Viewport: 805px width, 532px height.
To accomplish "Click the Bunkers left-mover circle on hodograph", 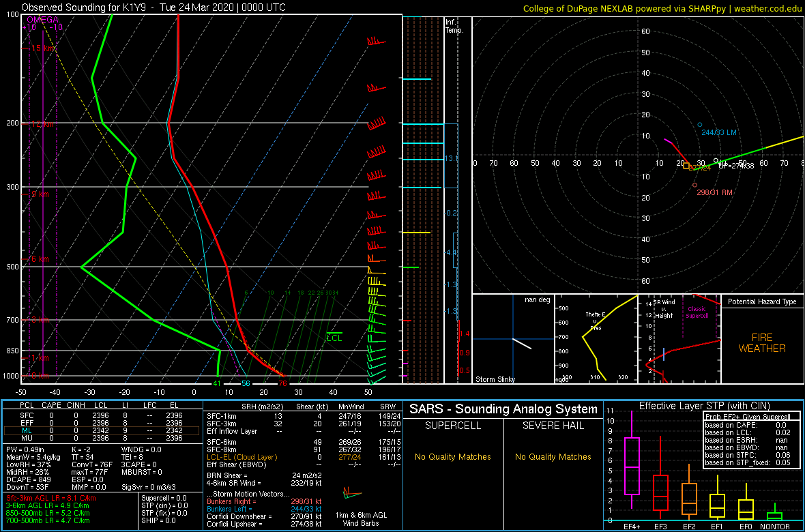I will point(700,125).
